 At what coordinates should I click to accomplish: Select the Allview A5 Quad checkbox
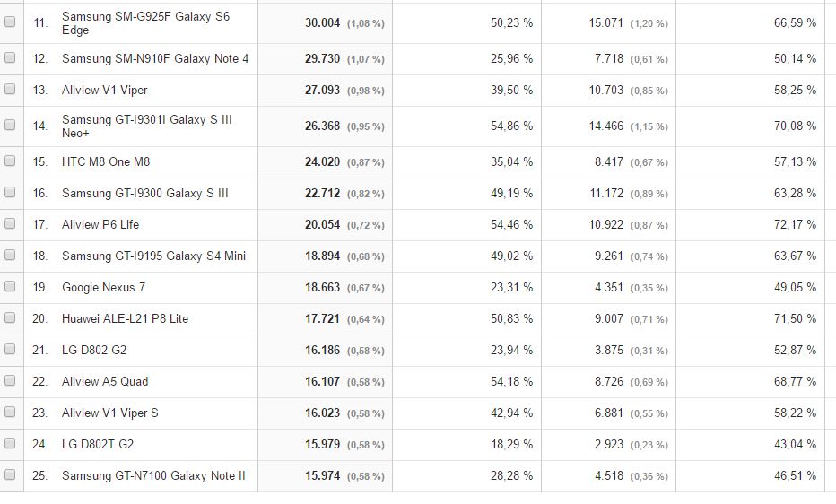pos(10,381)
